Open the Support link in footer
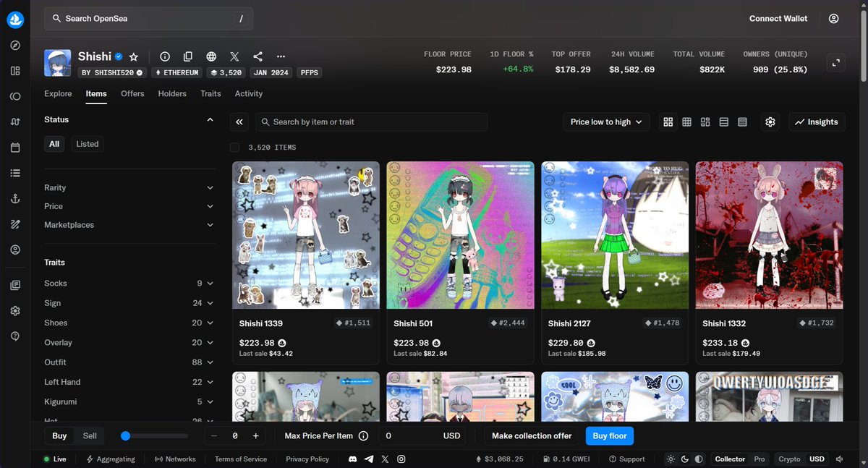Viewport: 868px width, 468px height. (x=626, y=459)
